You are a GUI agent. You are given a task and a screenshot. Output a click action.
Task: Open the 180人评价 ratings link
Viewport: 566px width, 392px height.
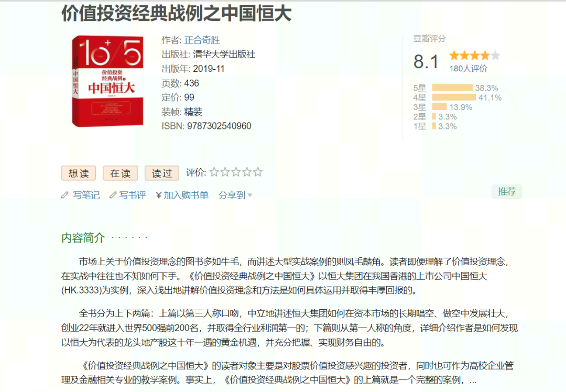pyautogui.click(x=468, y=69)
